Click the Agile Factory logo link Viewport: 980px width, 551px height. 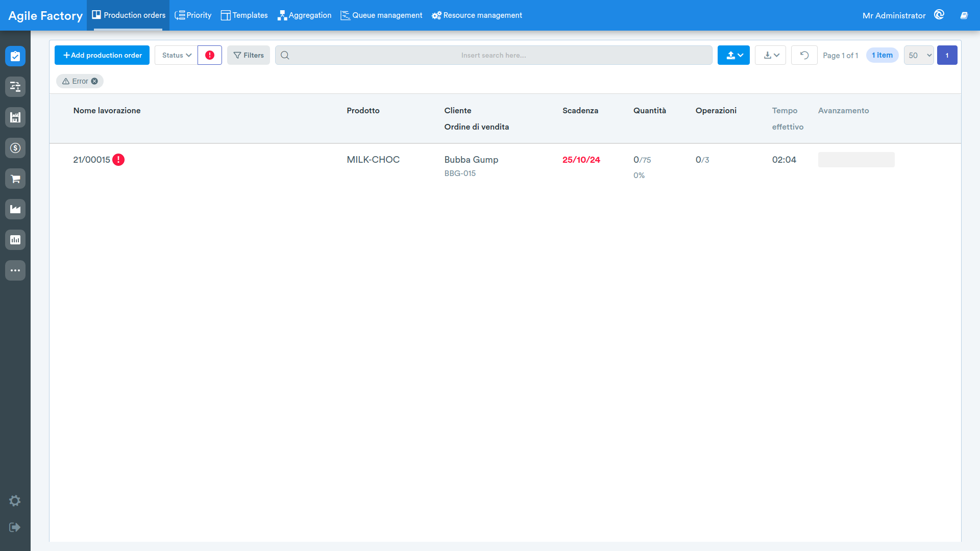click(x=45, y=15)
